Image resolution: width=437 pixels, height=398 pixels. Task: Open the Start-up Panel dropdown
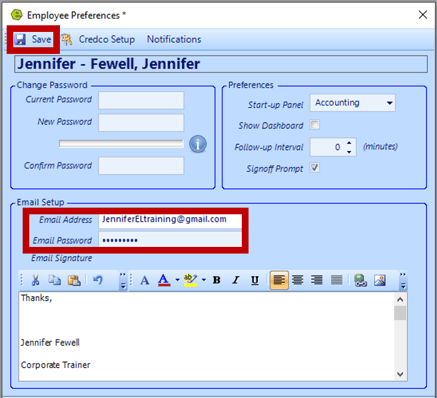click(389, 103)
